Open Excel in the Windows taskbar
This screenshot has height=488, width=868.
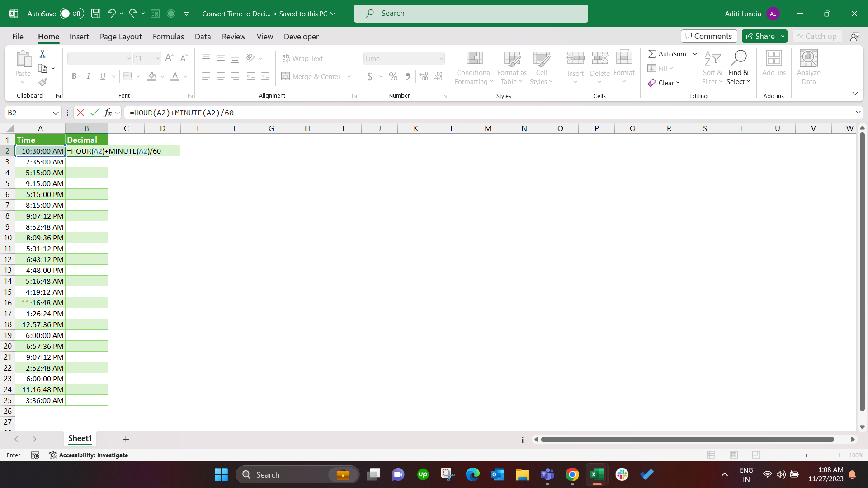597,474
